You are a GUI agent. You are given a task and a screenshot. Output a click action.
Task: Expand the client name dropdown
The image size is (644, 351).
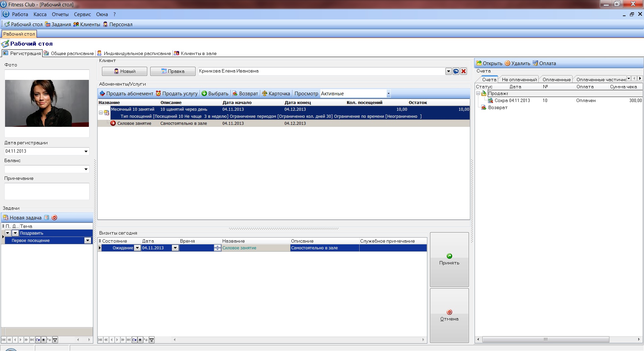[448, 71]
